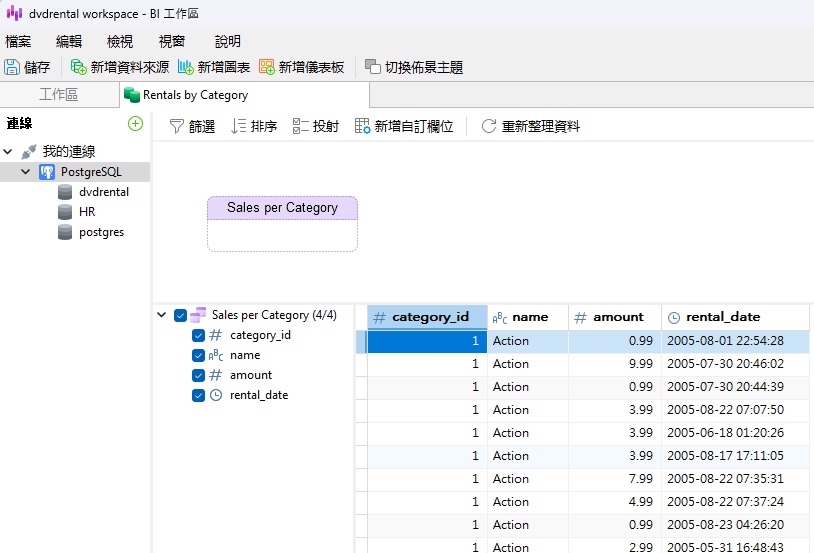This screenshot has height=553, width=814.
Task: Click the postgres database icon
Action: [x=65, y=232]
